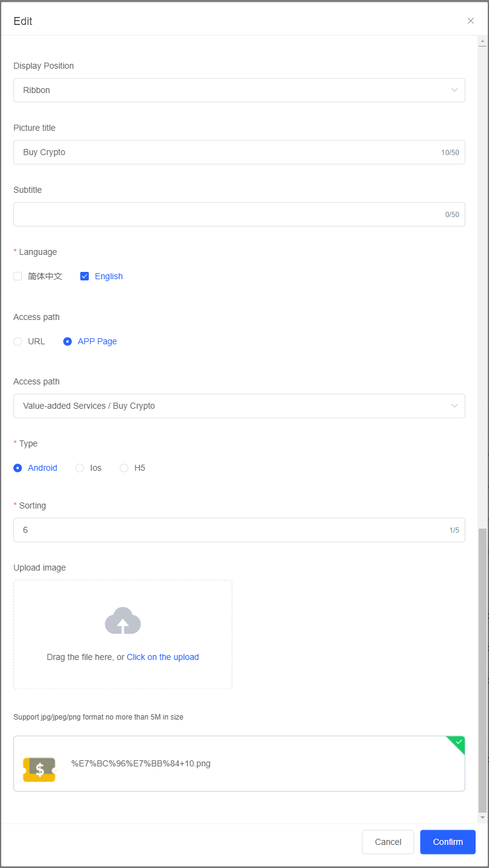Expand the Value-added Services access path dropdown
The height and width of the screenshot is (868, 489).
tap(239, 406)
